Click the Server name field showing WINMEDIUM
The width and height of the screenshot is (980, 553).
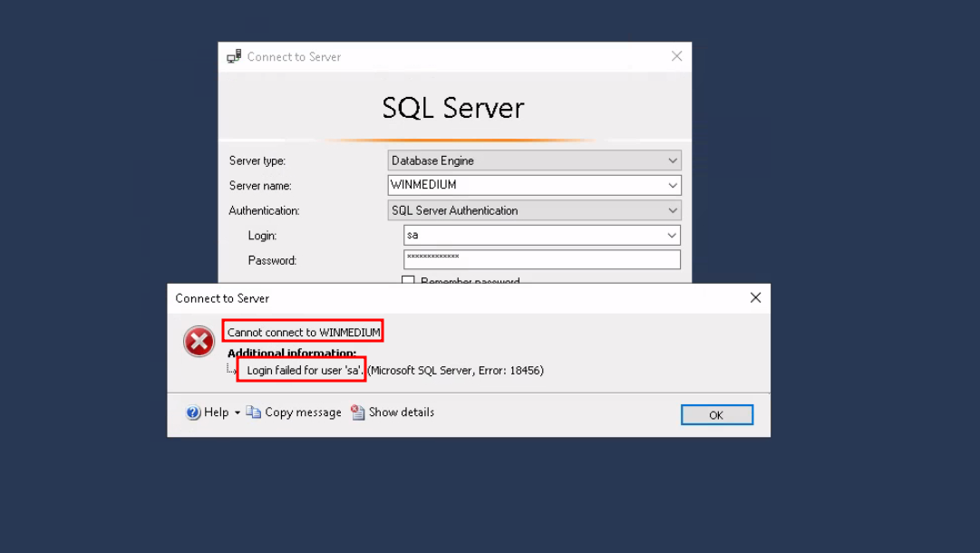click(526, 185)
